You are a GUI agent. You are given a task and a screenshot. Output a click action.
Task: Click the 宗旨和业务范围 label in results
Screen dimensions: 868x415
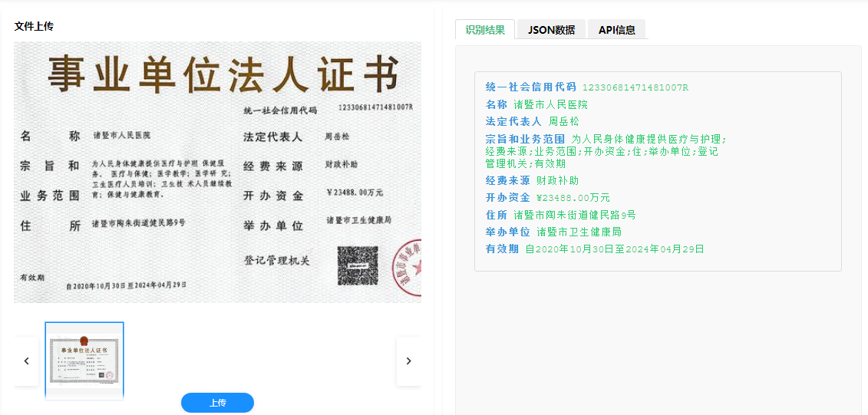click(525, 139)
